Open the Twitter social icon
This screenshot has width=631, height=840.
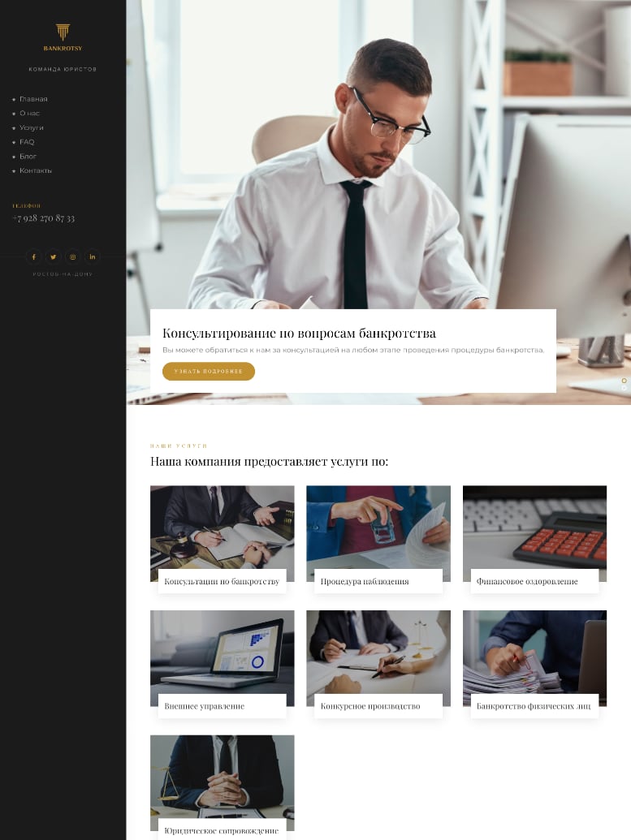[x=53, y=256]
